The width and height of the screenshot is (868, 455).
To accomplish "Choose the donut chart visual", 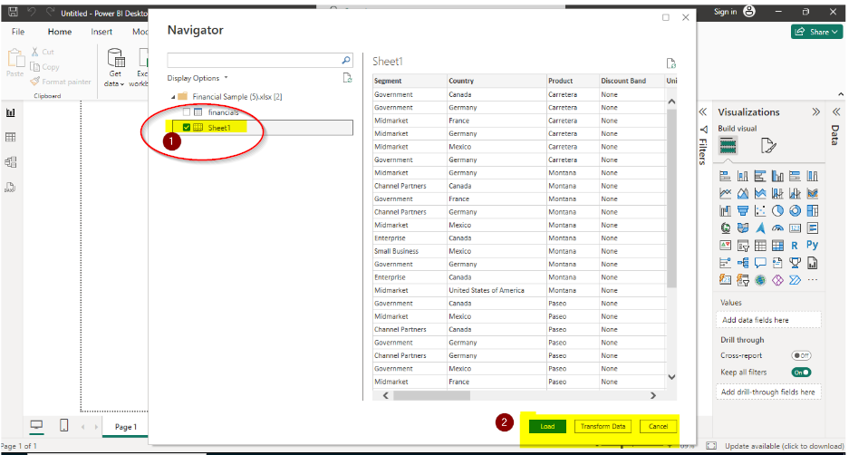I will pos(795,211).
